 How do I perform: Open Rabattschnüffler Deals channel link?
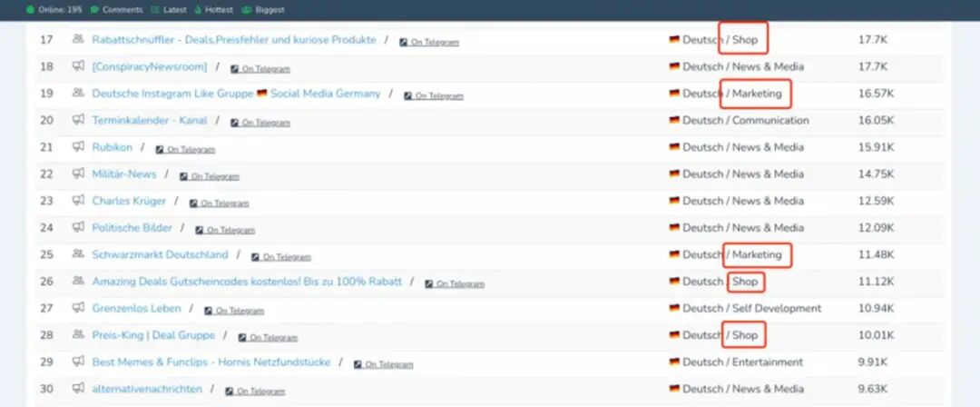(234, 39)
